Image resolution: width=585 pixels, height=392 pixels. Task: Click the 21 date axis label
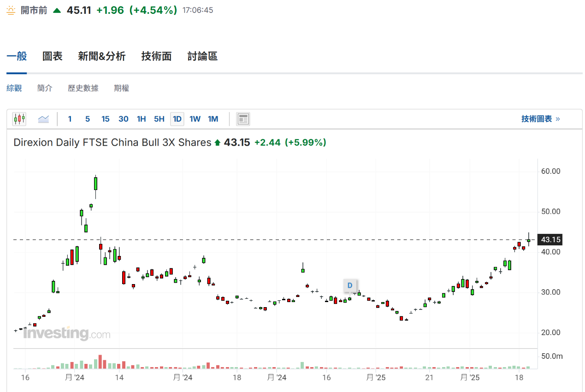[429, 378]
